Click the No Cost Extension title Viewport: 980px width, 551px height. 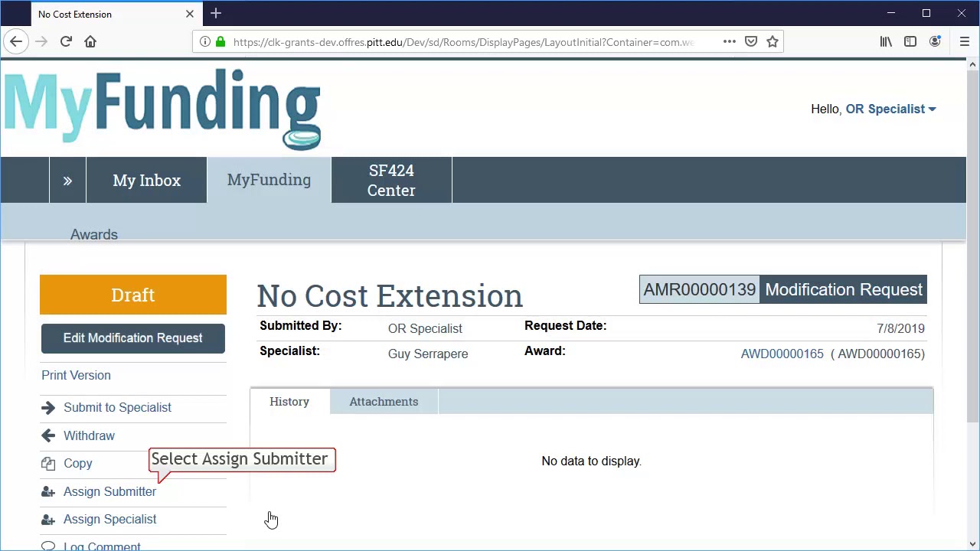click(x=390, y=295)
